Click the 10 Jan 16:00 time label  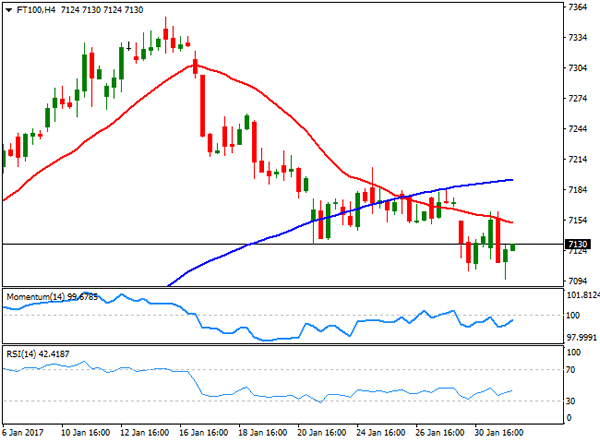tap(85, 433)
